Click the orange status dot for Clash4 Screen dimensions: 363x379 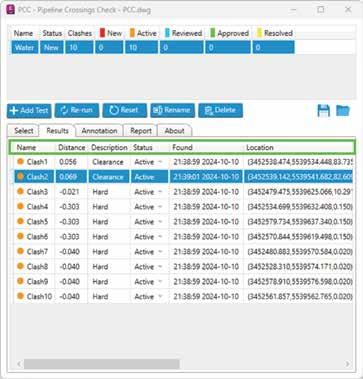coord(20,206)
